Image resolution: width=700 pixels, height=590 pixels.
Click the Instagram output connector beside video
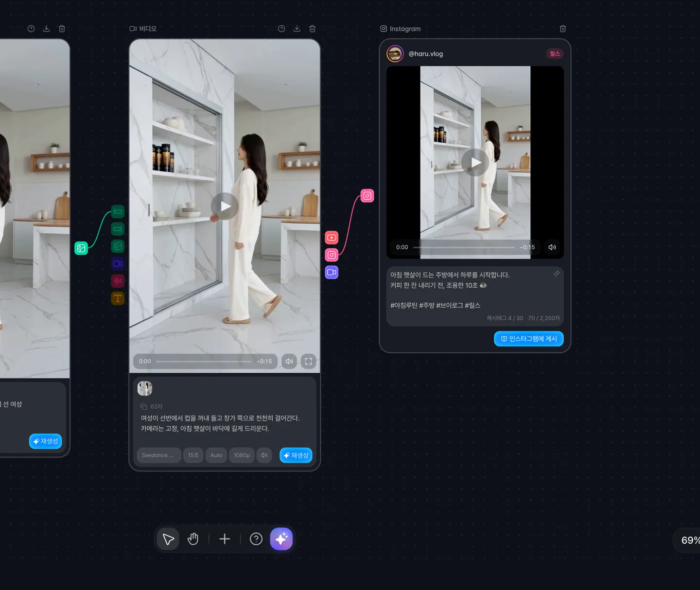click(332, 255)
